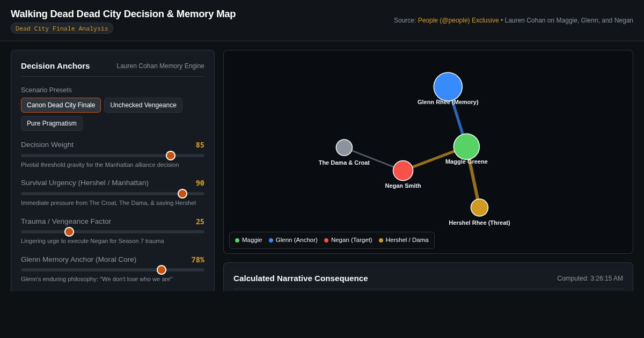
Task: Click the Calculated Narrative Consequence heading
Action: tap(301, 278)
